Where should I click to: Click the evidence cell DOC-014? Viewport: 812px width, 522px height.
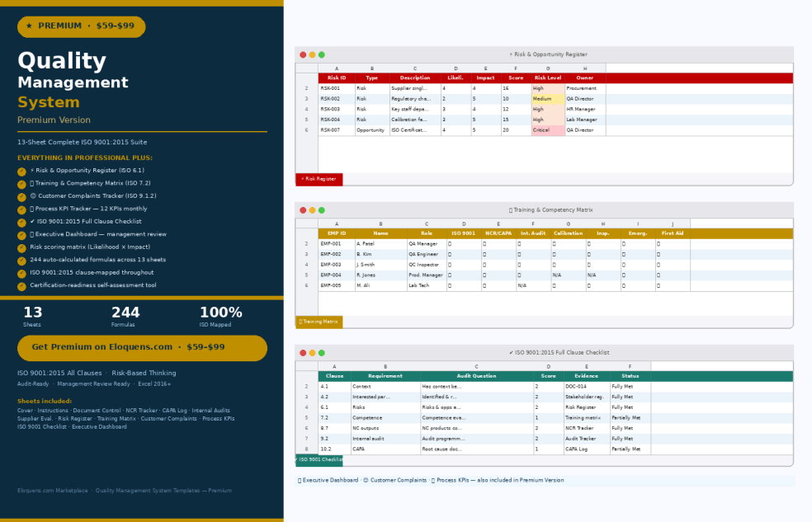click(x=587, y=387)
